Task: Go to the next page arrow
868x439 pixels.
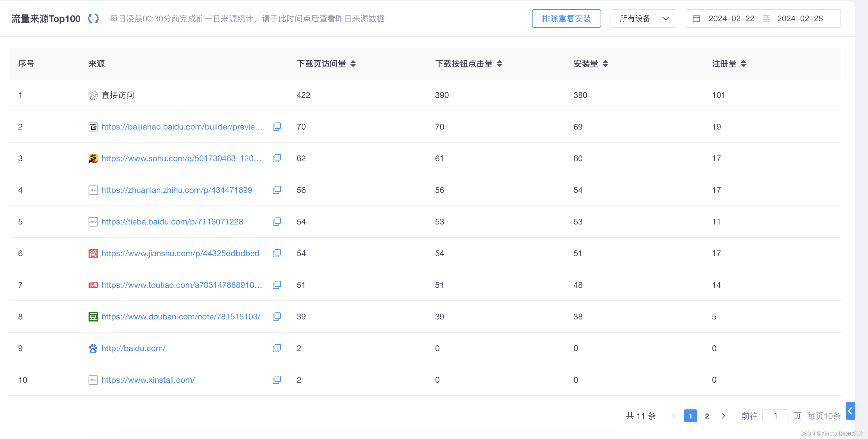Action: click(723, 416)
